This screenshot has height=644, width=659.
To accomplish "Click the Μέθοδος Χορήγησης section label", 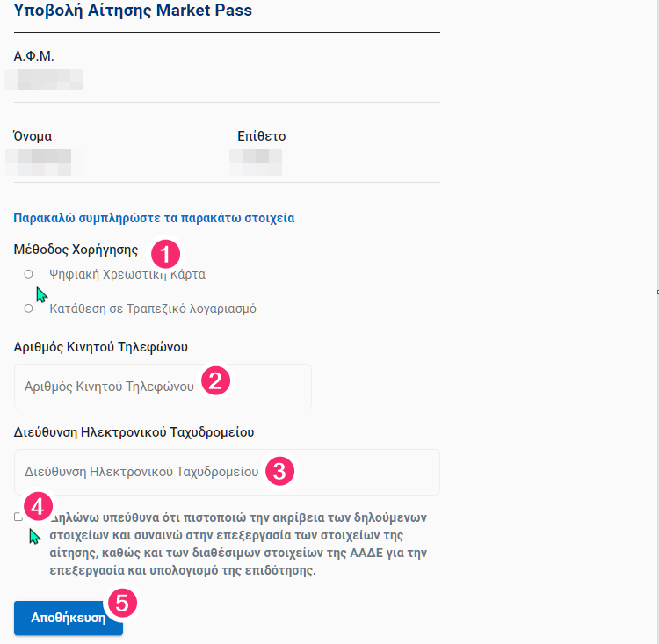I will pyautogui.click(x=76, y=250).
